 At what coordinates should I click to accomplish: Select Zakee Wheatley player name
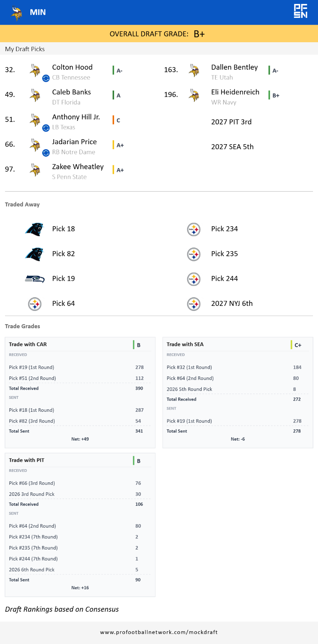pos(78,167)
